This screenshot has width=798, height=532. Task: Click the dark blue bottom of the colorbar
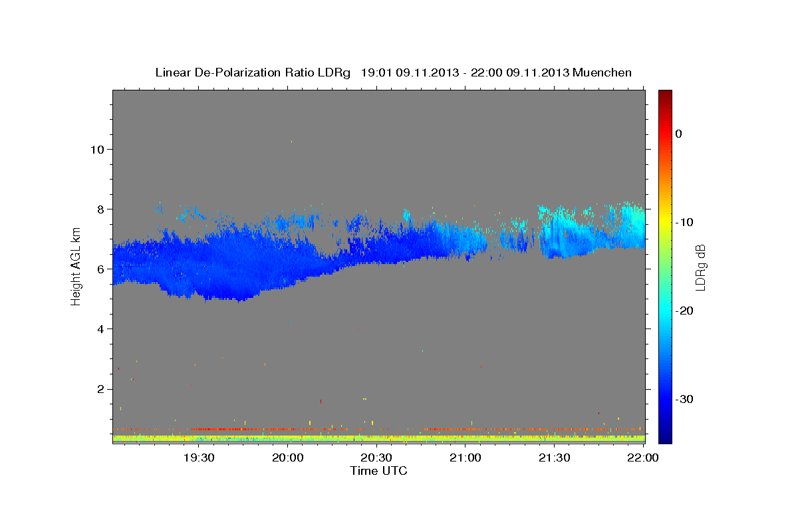[x=665, y=437]
